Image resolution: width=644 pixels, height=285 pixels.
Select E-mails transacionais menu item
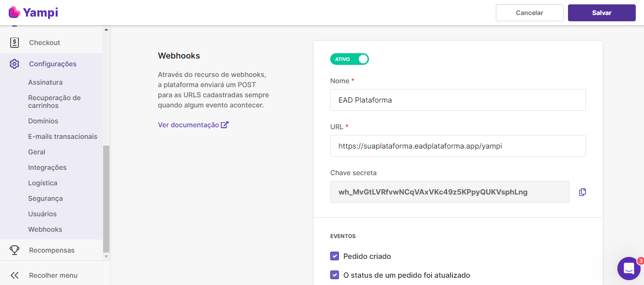pyautogui.click(x=62, y=136)
